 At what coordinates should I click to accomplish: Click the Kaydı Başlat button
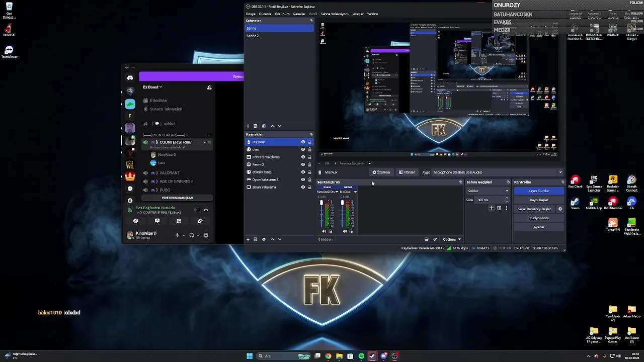(x=539, y=200)
